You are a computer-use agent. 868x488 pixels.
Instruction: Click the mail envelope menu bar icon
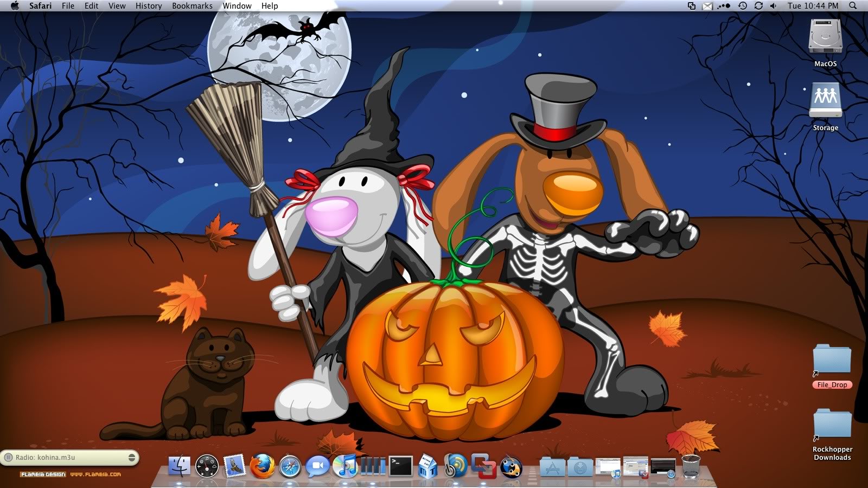707,6
